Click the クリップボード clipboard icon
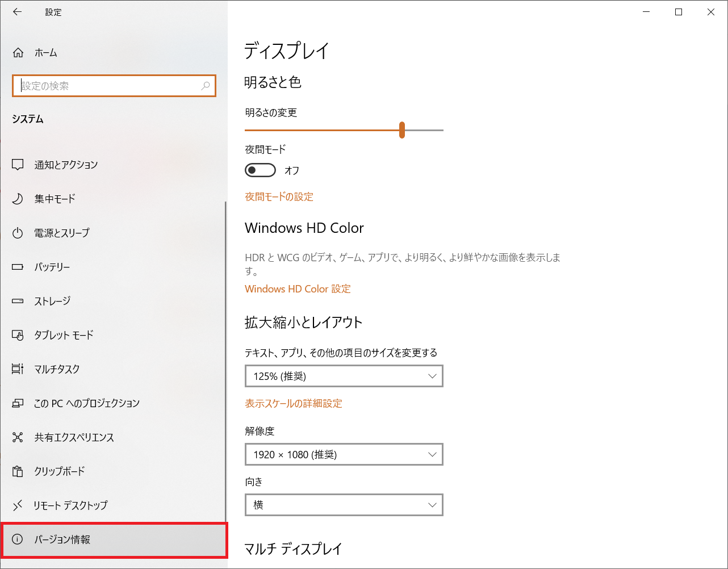728x569 pixels. click(18, 471)
